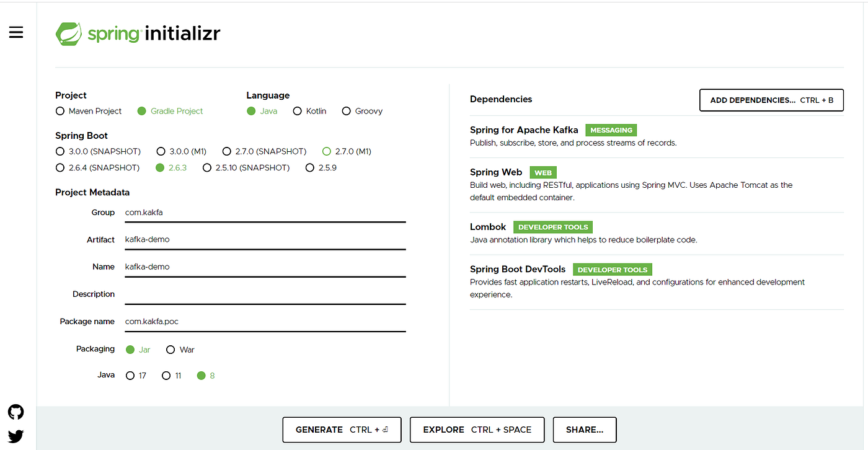
Task: Click the Spring for Apache Kafka dependency
Action: pos(524,130)
